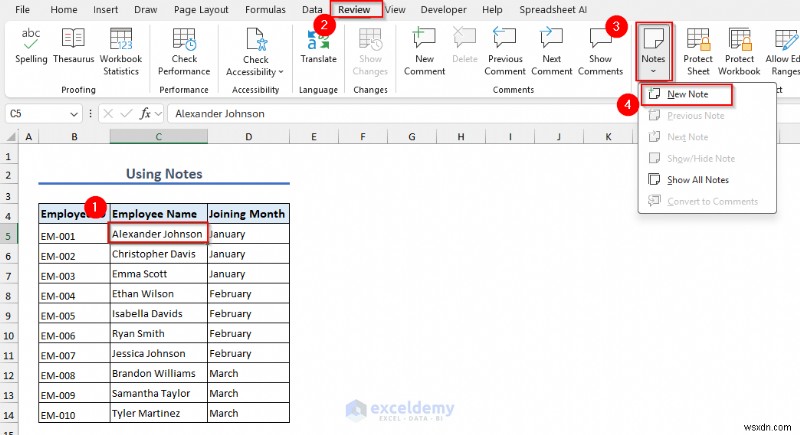Screen dimensions: 800x435
Task: Open the Data tab
Action: (312, 10)
